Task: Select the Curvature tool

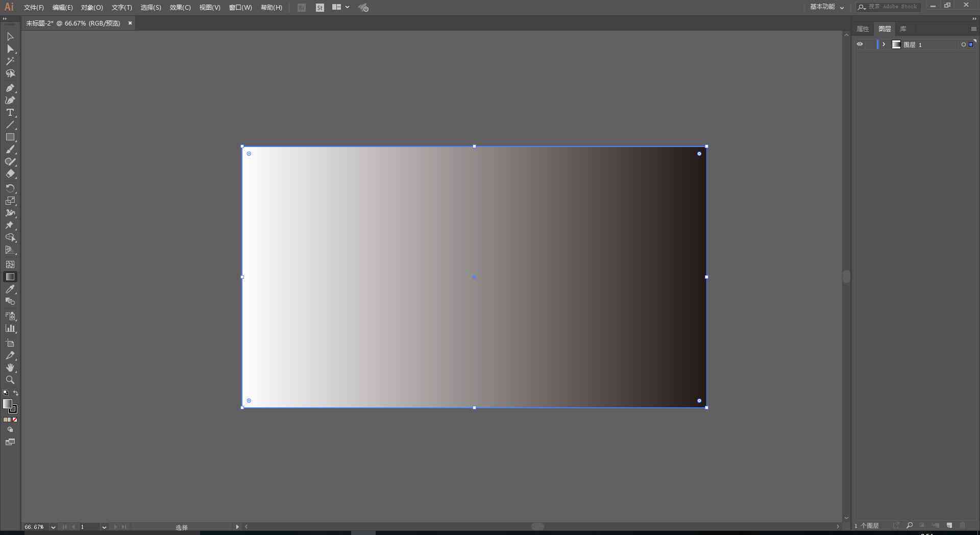Action: click(10, 101)
